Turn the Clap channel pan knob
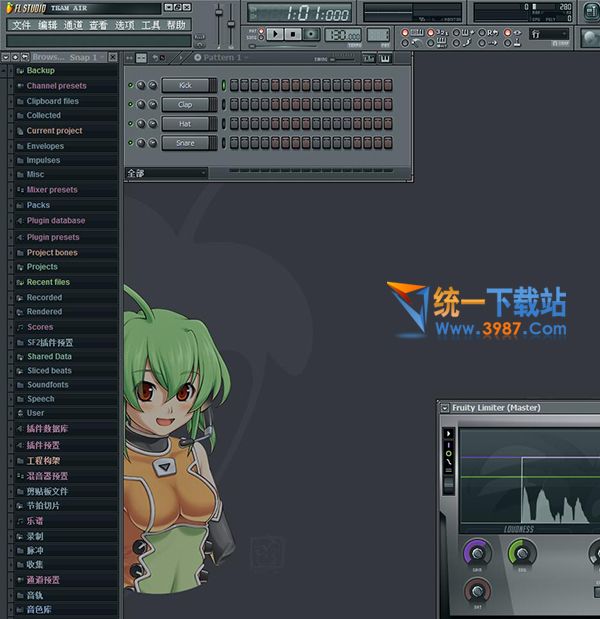The height and width of the screenshot is (619, 600). tap(141, 104)
